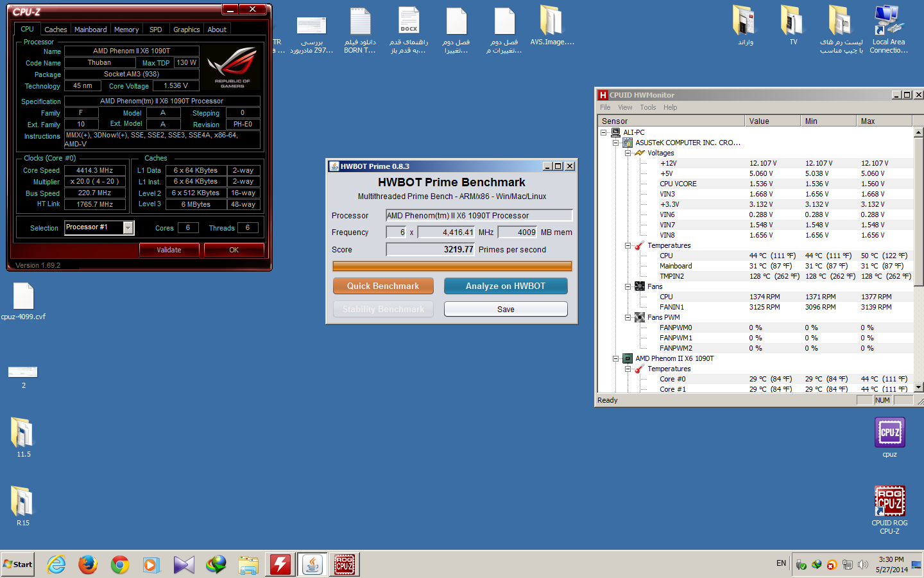Image resolution: width=924 pixels, height=578 pixels.
Task: Collapse the ALI-PC tree node
Action: pos(604,132)
